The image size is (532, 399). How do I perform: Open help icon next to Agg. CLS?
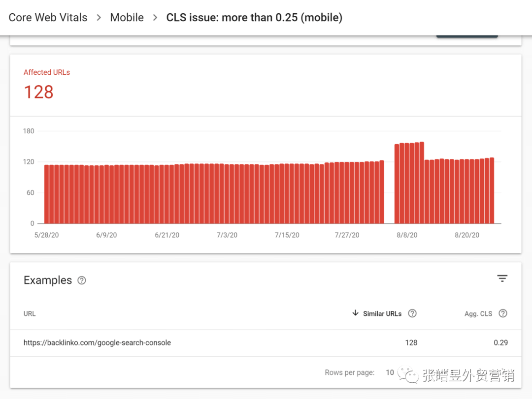click(503, 313)
